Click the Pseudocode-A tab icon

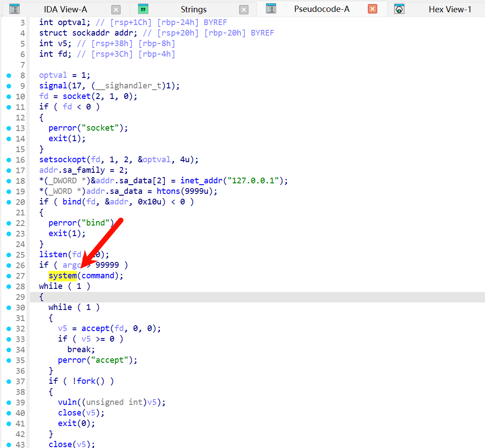coord(271,9)
